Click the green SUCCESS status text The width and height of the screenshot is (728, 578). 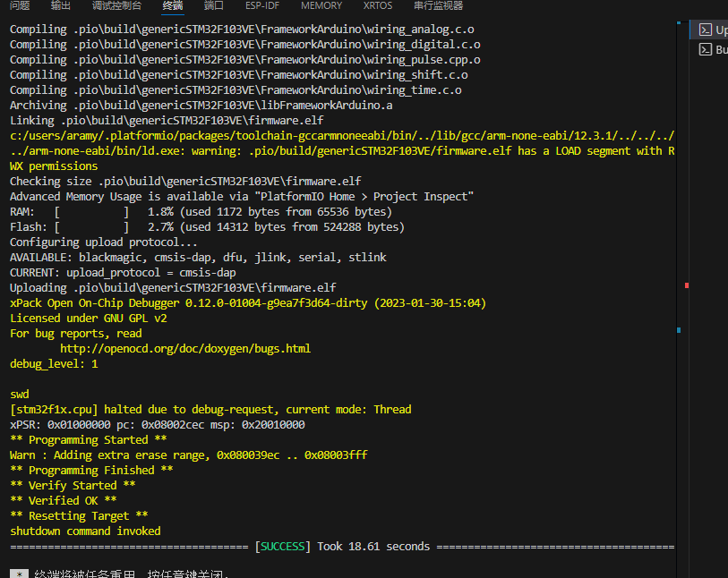pyautogui.click(x=283, y=547)
